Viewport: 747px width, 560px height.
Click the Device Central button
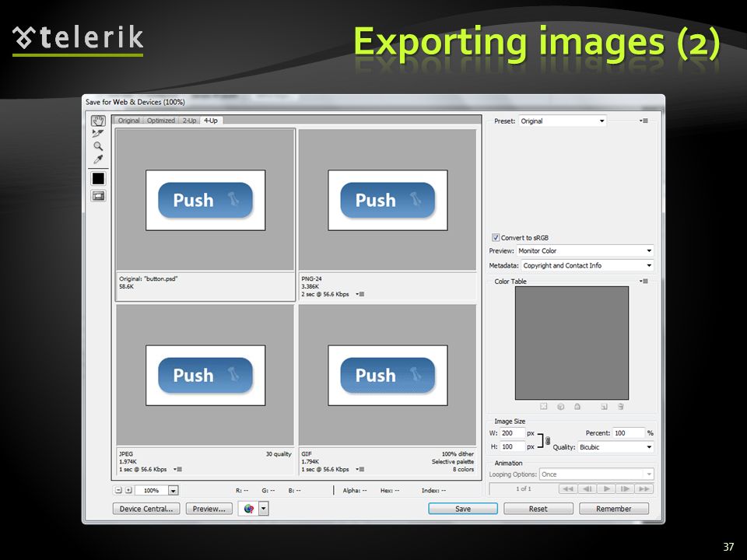146,509
